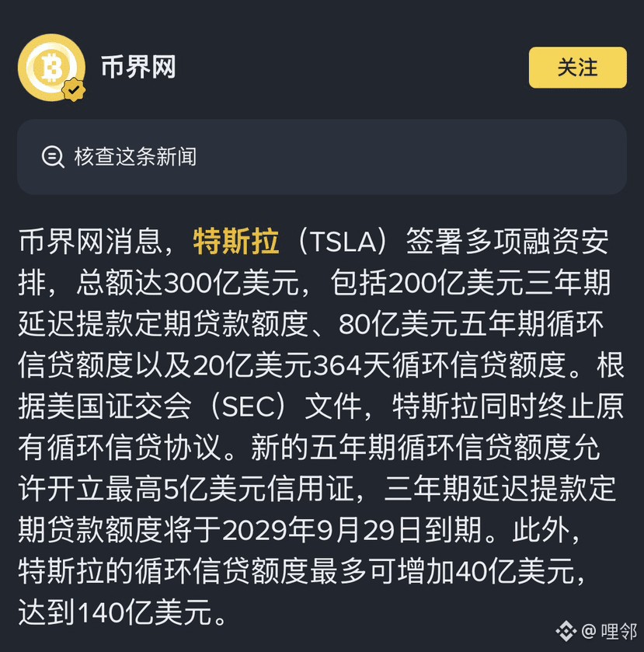This screenshot has height=652, width=644.
Task: Click the Binance logo watermark
Action: (x=566, y=631)
